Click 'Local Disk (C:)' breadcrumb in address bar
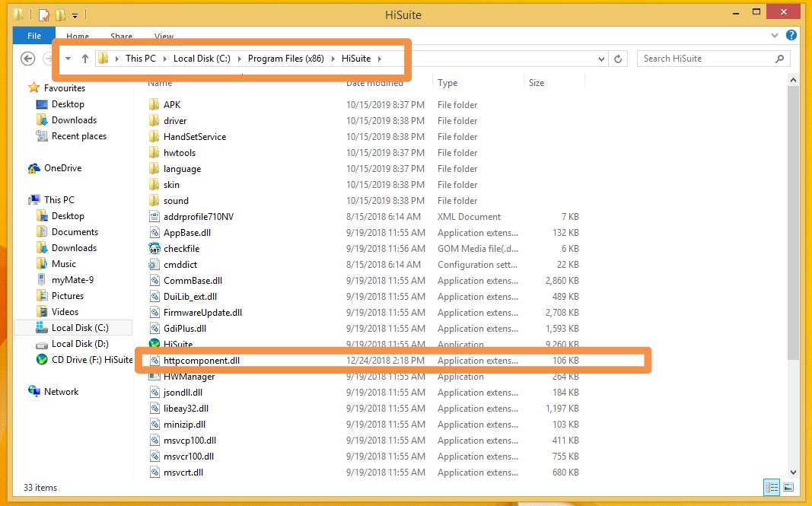The height and width of the screenshot is (506, 812). (202, 59)
